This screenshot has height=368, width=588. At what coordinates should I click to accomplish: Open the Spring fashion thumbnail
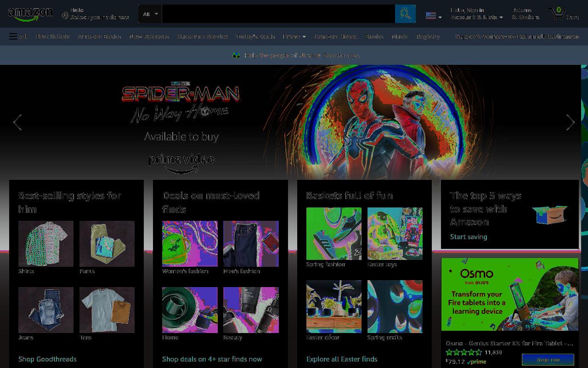point(334,234)
